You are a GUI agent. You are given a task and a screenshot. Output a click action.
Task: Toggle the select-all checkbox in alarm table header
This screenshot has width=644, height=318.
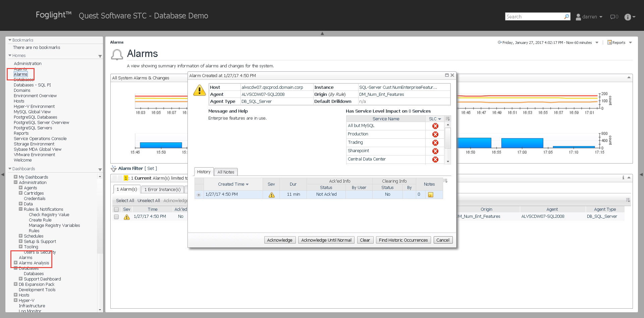point(116,209)
